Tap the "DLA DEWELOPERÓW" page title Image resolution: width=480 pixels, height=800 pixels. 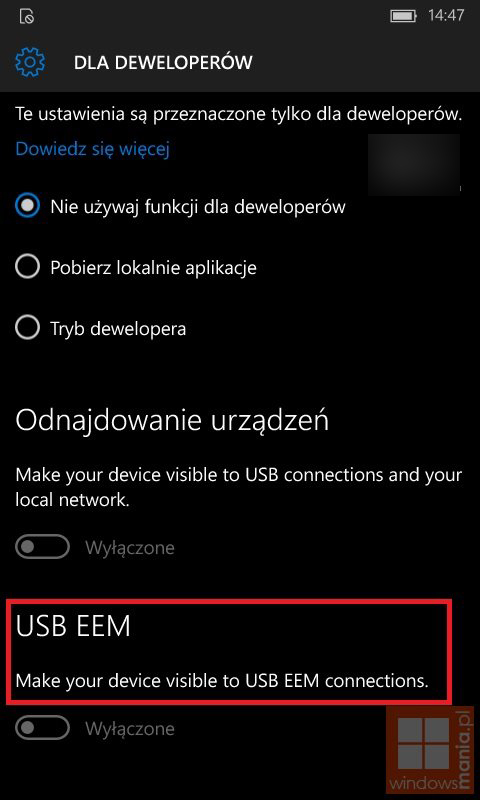tap(163, 62)
